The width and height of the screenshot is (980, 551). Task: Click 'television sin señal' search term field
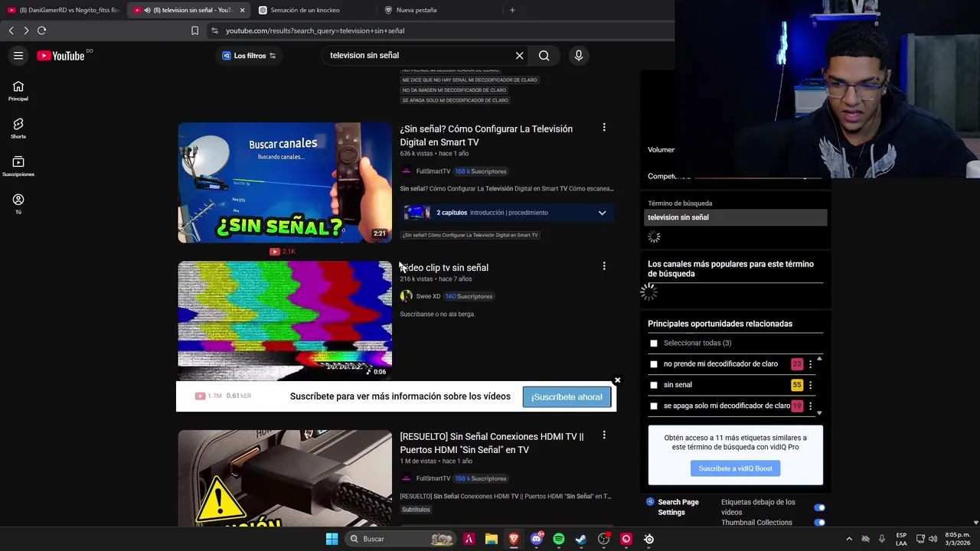coord(735,217)
